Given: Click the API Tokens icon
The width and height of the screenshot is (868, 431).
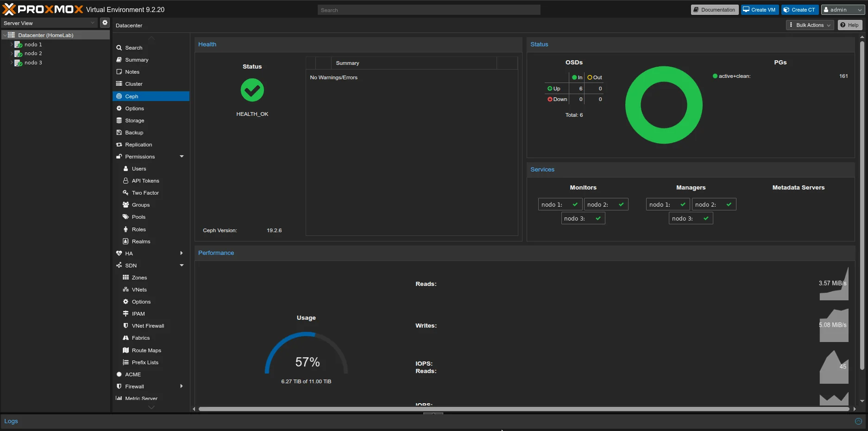Looking at the screenshot, I should click(x=126, y=181).
